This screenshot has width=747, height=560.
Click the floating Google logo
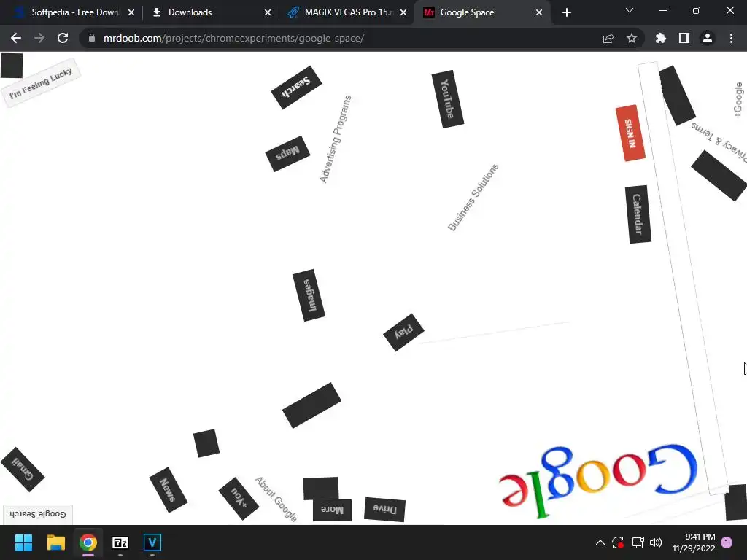pyautogui.click(x=598, y=481)
